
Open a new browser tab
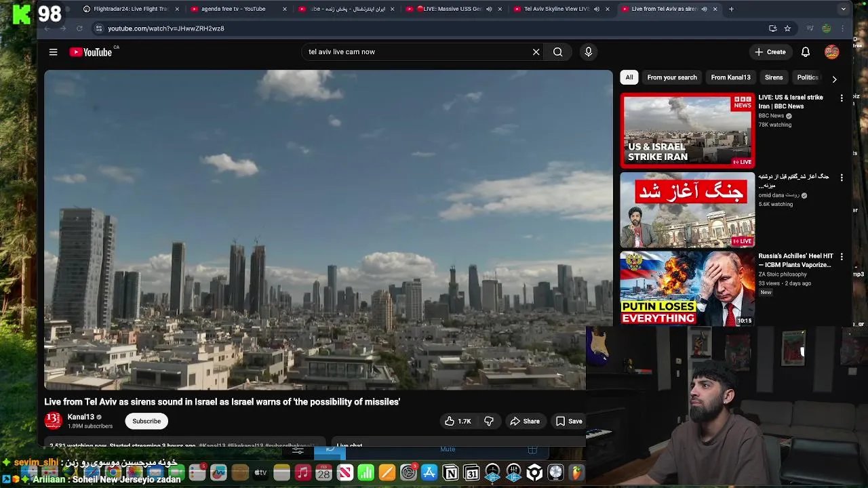pyautogui.click(x=731, y=9)
